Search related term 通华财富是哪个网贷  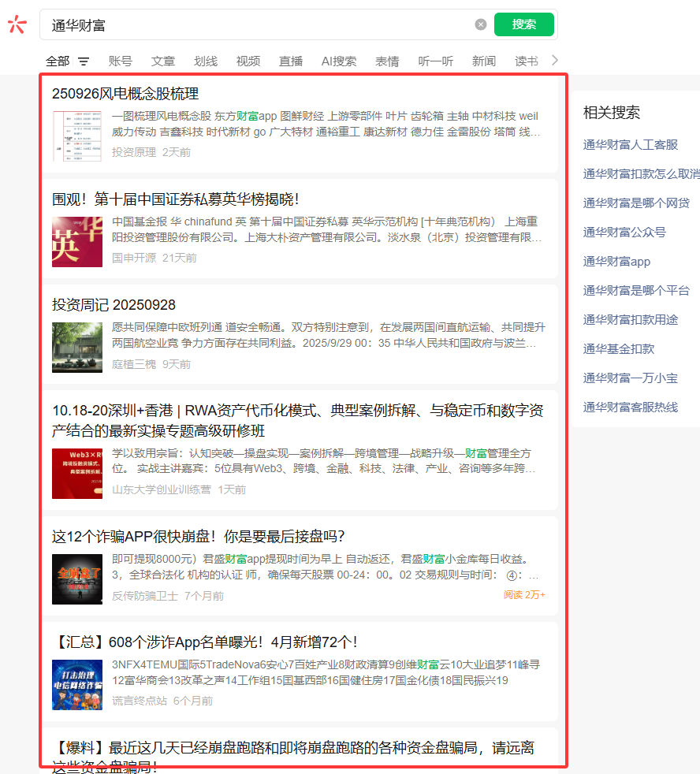pos(636,203)
